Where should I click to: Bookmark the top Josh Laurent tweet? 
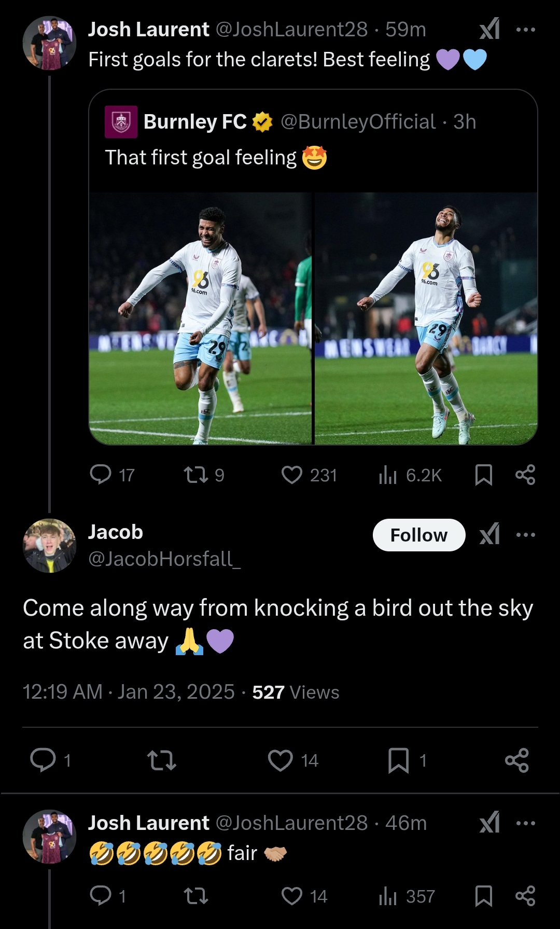click(483, 474)
